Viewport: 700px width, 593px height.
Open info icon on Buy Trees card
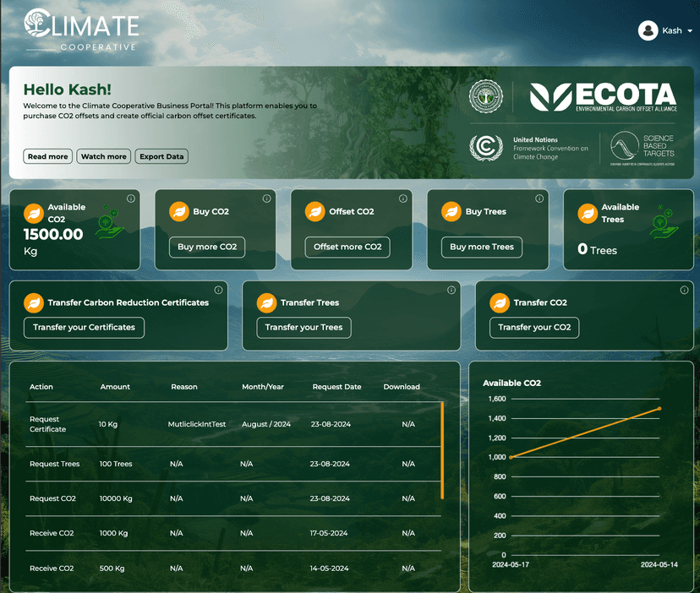click(x=539, y=199)
